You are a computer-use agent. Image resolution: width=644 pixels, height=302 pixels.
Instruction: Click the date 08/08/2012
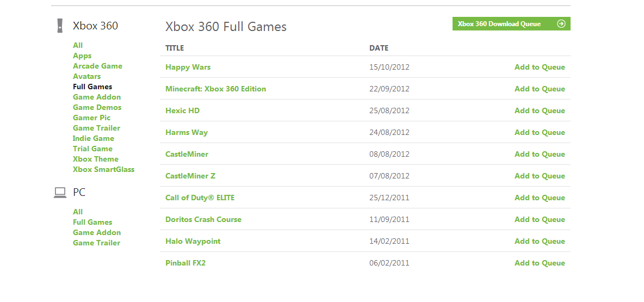click(389, 154)
